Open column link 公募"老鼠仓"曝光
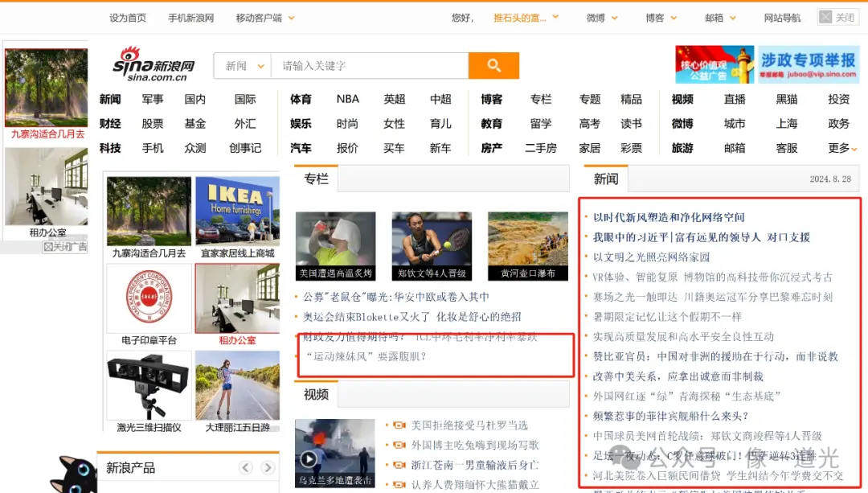 click(395, 297)
